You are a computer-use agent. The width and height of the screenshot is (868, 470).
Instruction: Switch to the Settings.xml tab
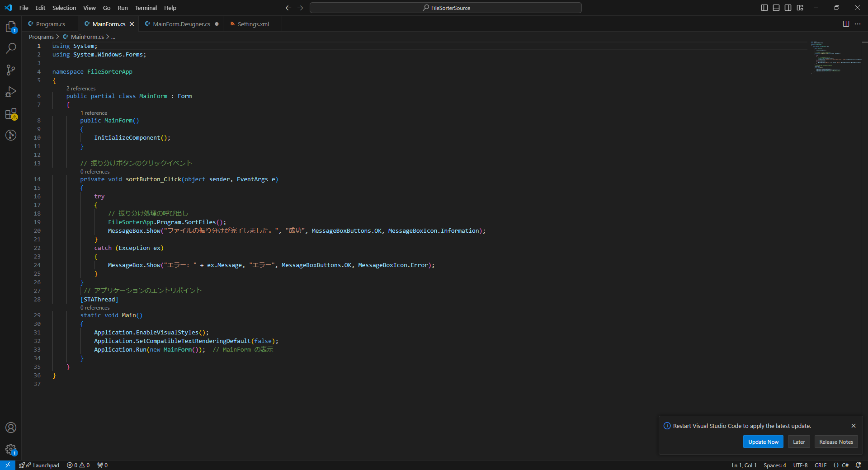[x=253, y=24]
